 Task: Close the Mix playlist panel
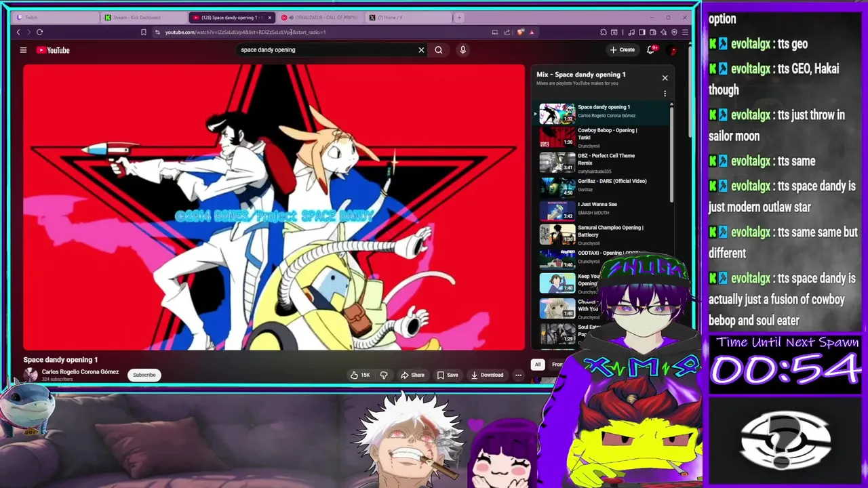click(665, 78)
